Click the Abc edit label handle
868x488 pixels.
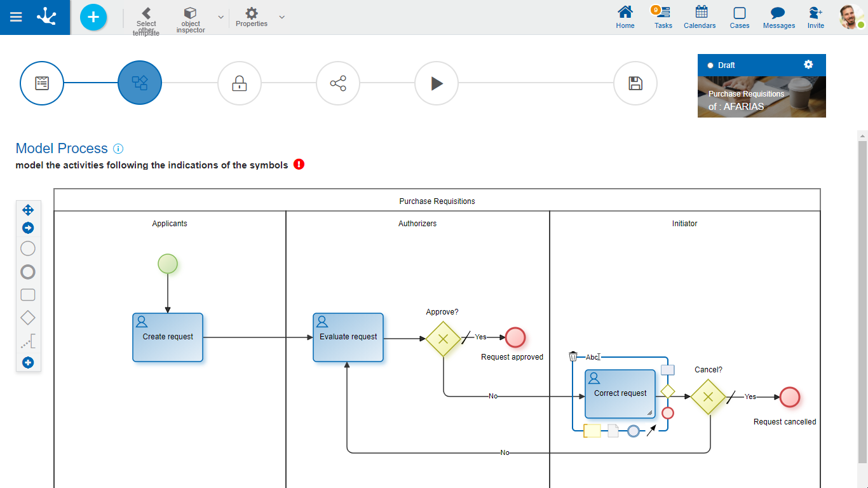593,357
